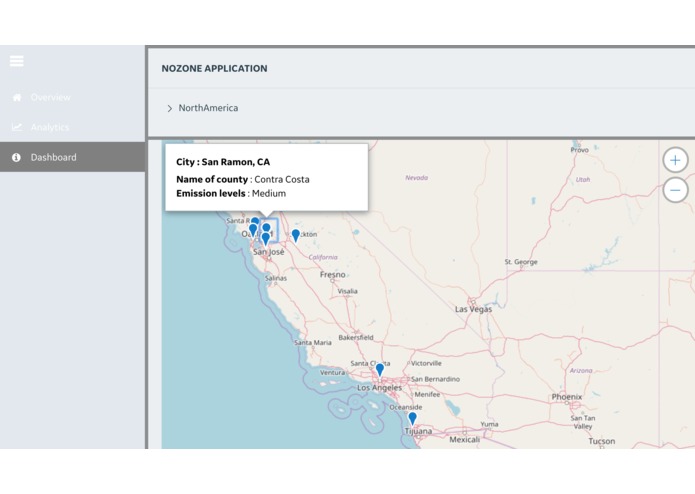Zoom in the map with plus button
This screenshot has width=695, height=494.
tap(675, 160)
